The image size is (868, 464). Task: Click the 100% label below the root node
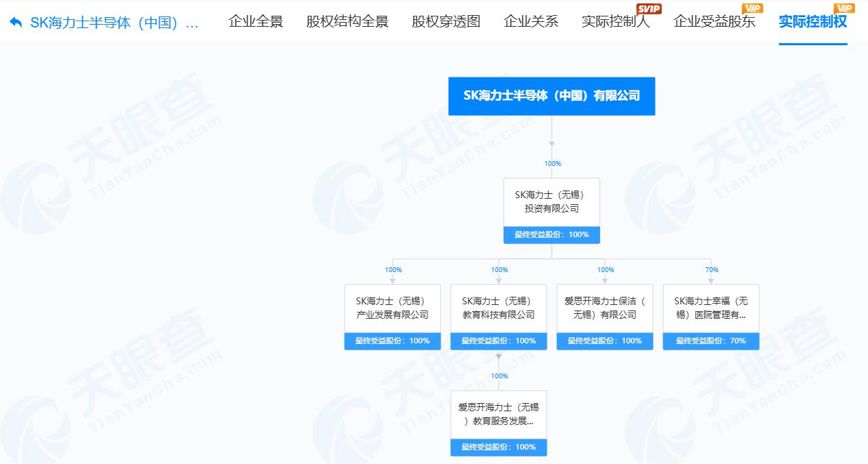pyautogui.click(x=552, y=164)
